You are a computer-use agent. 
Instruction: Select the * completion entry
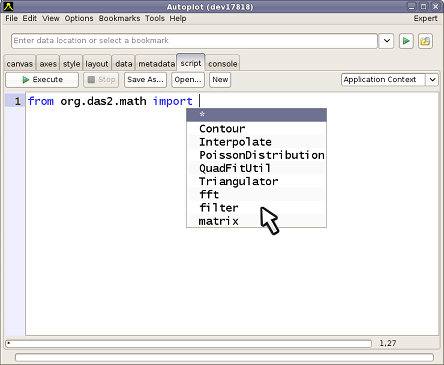tap(256, 115)
